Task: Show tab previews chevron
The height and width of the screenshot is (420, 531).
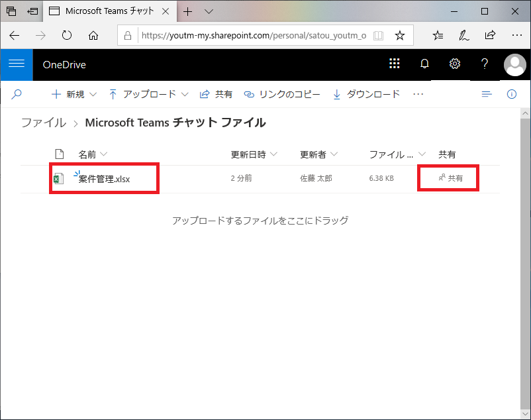Action: pos(209,11)
